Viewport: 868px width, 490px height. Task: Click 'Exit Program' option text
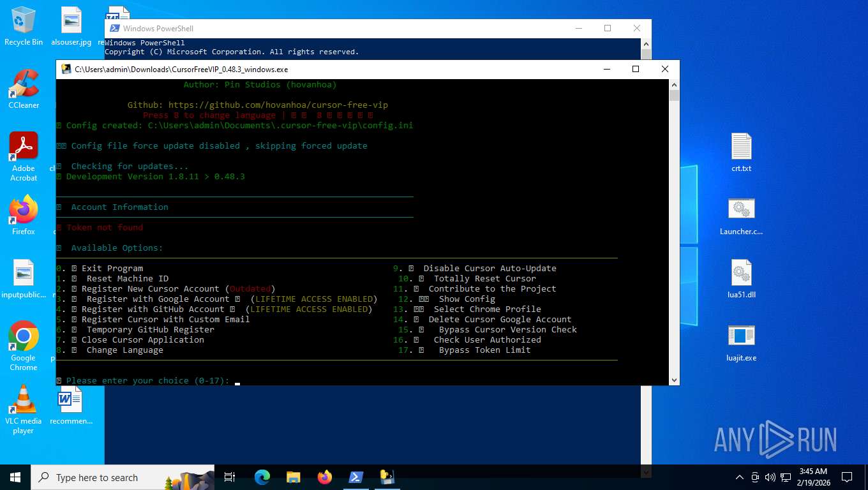[x=112, y=269]
